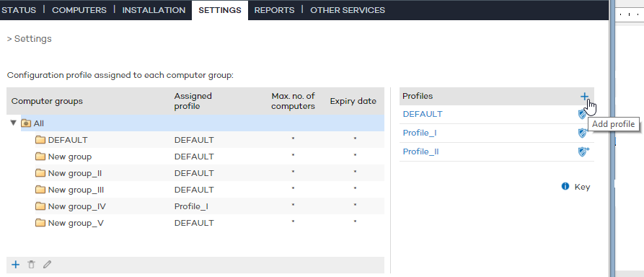
Task: Open the STATUS tab
Action: [x=19, y=10]
